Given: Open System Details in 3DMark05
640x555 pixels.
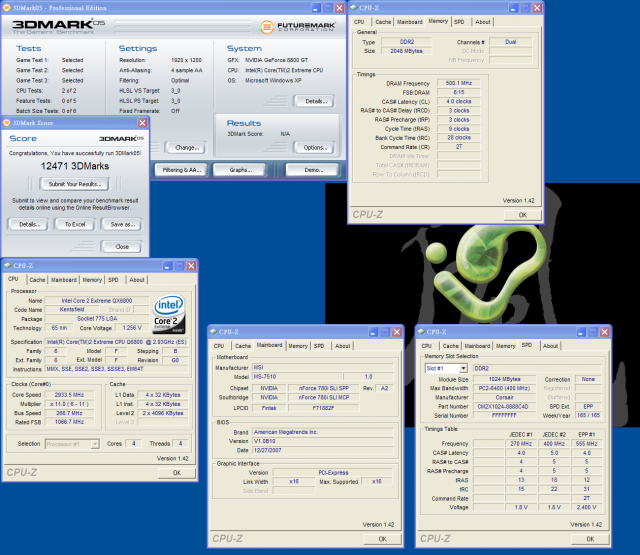Looking at the screenshot, I should [x=316, y=101].
